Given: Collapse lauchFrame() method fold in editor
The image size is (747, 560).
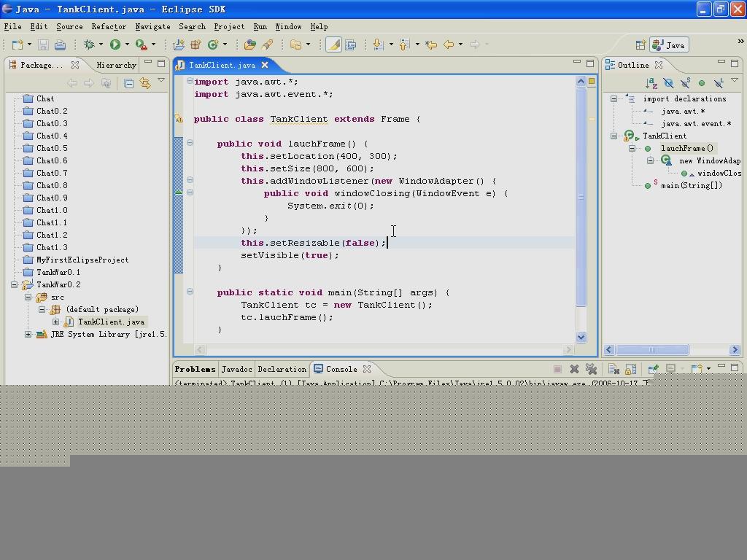Looking at the screenshot, I should tap(190, 143).
